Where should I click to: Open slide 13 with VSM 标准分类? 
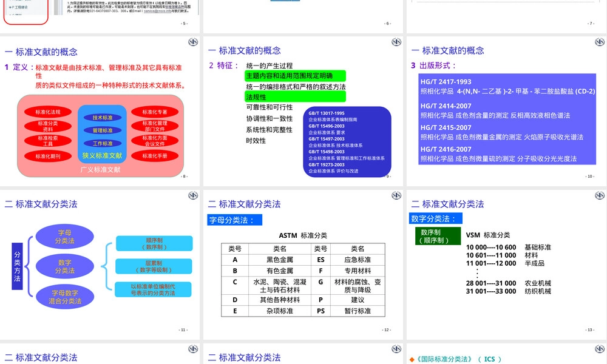pyautogui.click(x=507, y=265)
